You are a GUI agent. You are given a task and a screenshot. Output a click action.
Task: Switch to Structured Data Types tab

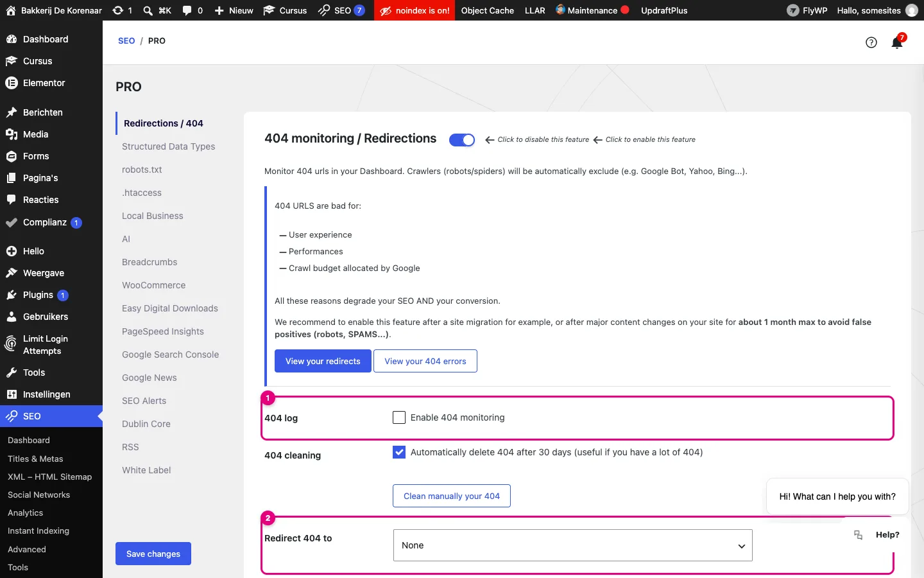[169, 146]
